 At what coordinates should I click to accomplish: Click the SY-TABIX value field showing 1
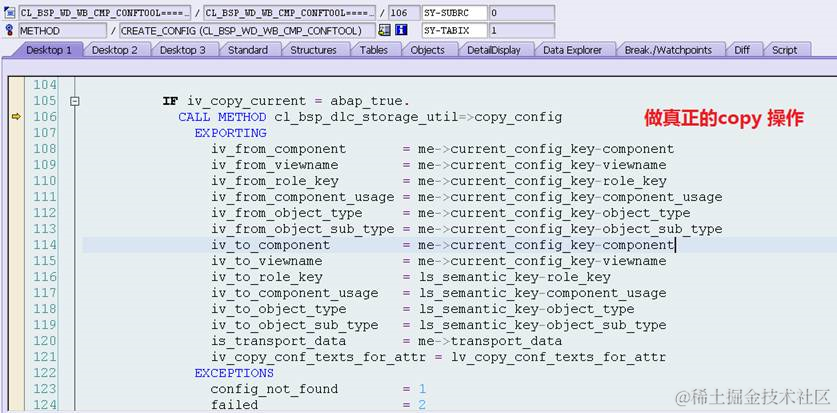coord(522,30)
